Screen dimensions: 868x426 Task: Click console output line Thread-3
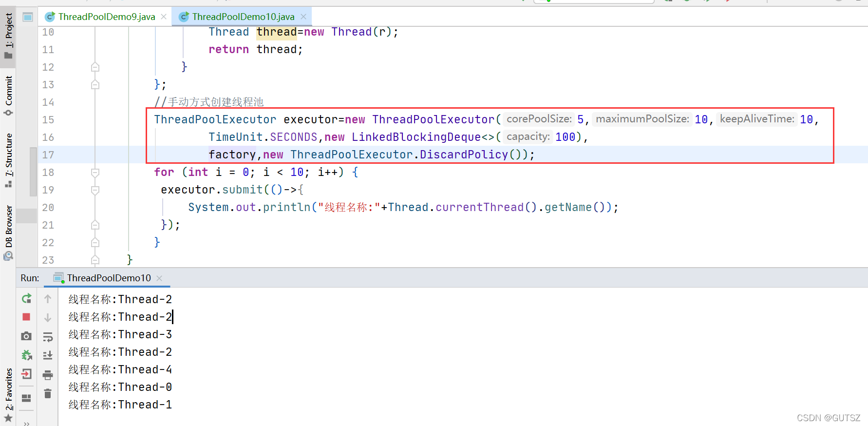click(120, 334)
